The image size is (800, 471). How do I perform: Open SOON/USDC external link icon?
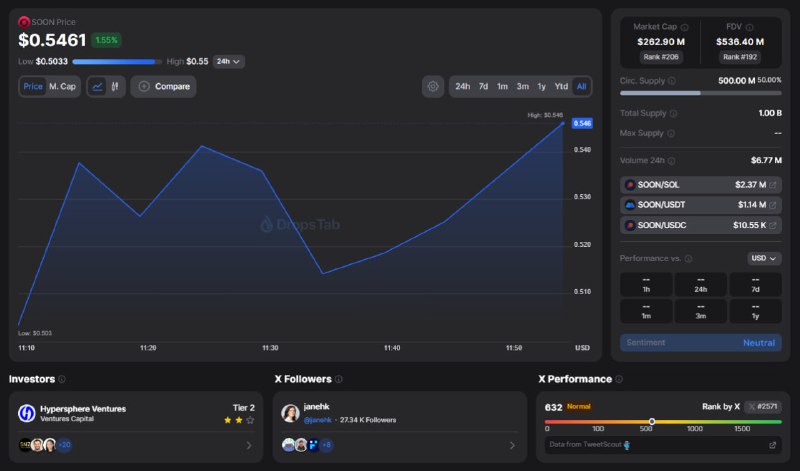click(772, 225)
